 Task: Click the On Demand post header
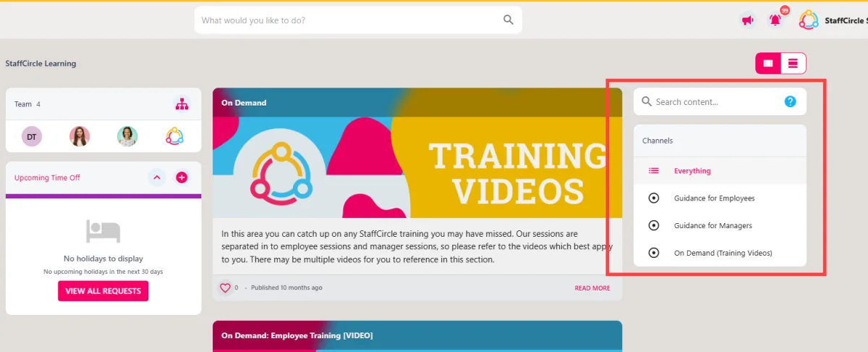tap(417, 103)
